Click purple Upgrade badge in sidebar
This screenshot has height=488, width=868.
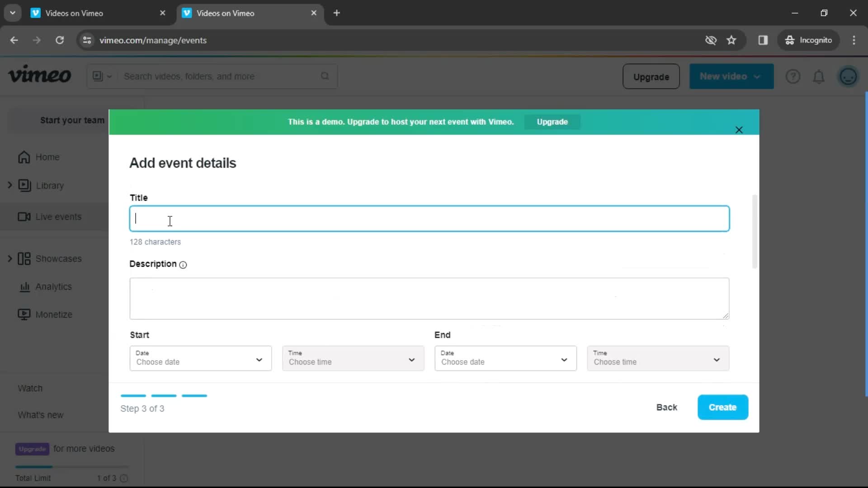(x=32, y=449)
